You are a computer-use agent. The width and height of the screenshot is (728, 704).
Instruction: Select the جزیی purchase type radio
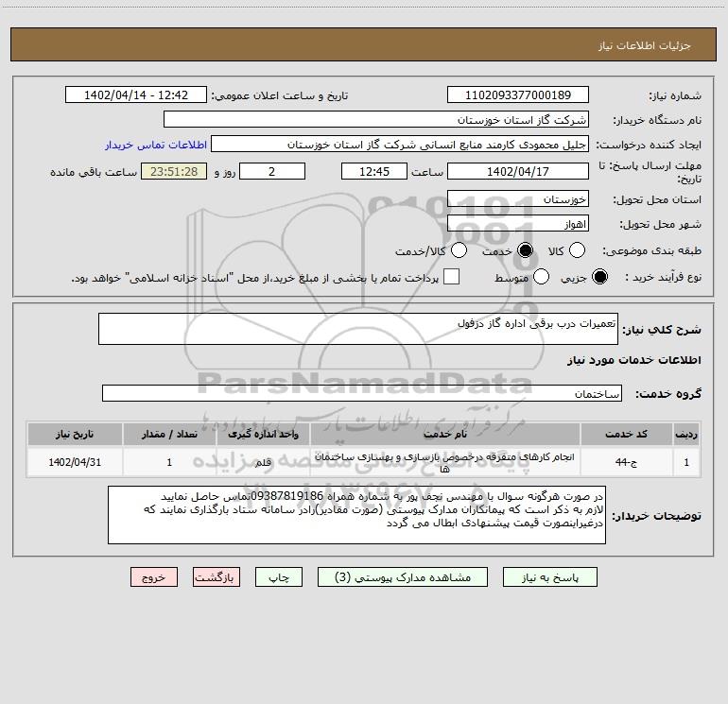[599, 277]
